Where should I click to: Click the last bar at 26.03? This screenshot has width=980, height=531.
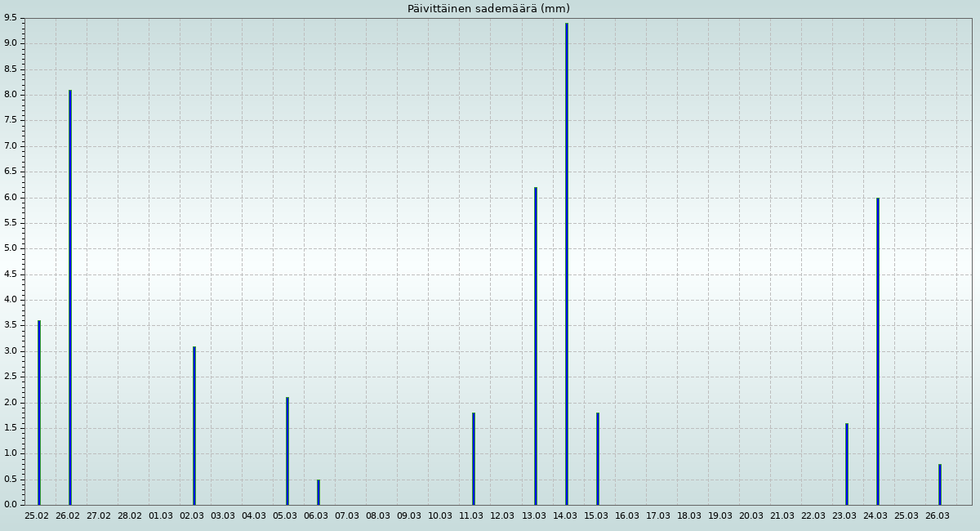[x=939, y=484]
